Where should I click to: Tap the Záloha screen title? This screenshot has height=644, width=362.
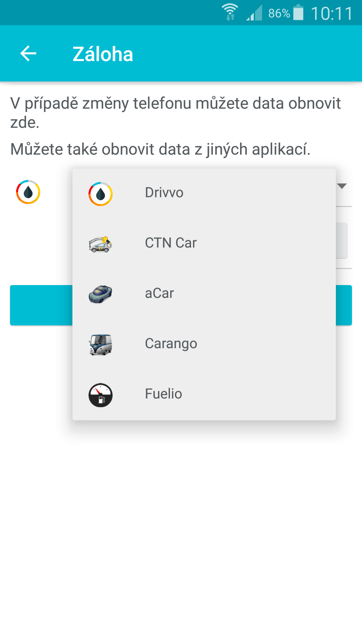pyautogui.click(x=103, y=54)
